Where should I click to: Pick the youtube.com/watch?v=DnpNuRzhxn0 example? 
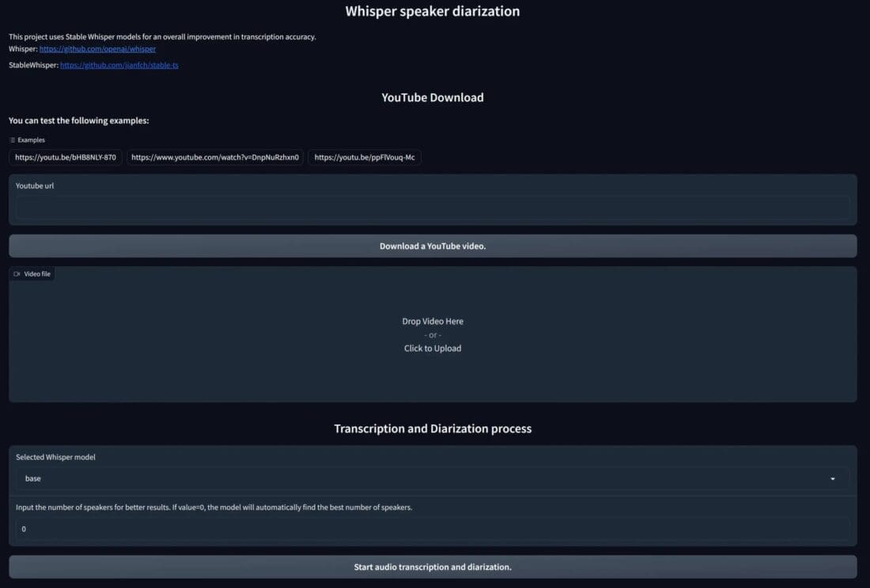215,157
